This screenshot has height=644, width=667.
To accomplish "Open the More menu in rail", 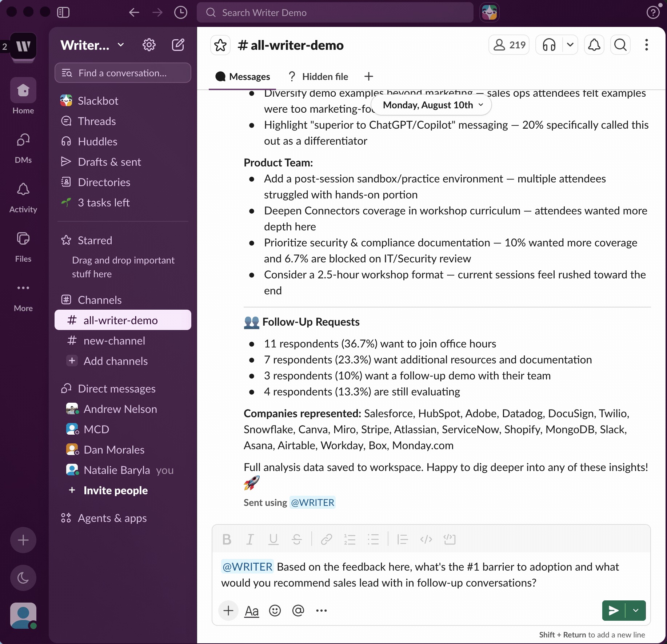I will pyautogui.click(x=23, y=297).
